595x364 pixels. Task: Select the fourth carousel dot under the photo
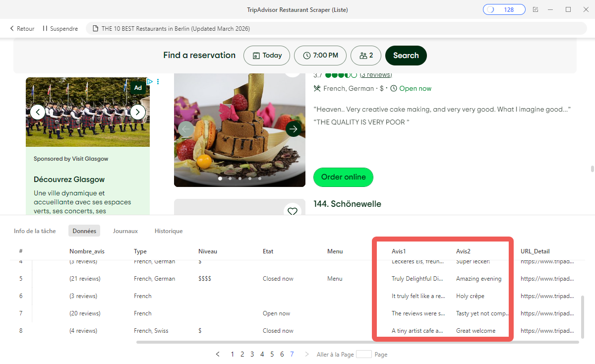click(x=249, y=178)
